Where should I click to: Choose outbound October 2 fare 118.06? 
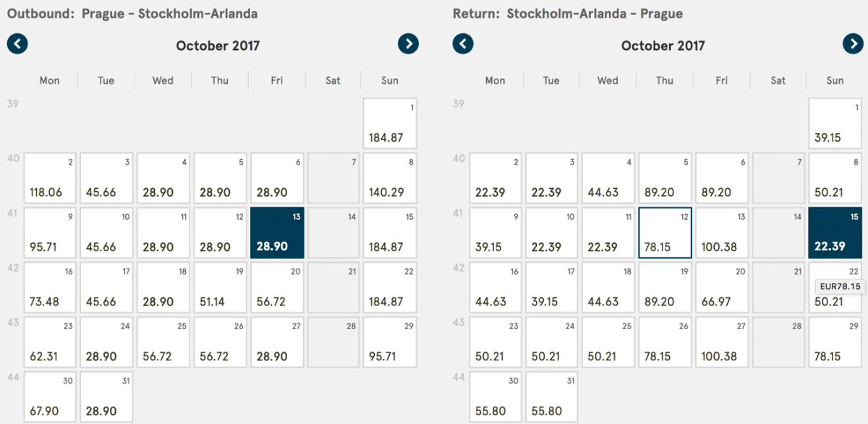tap(50, 178)
